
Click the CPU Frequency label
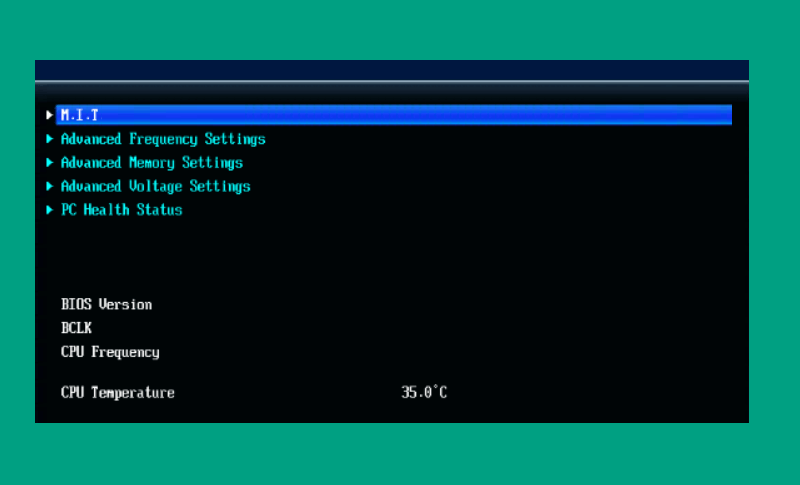coord(110,352)
